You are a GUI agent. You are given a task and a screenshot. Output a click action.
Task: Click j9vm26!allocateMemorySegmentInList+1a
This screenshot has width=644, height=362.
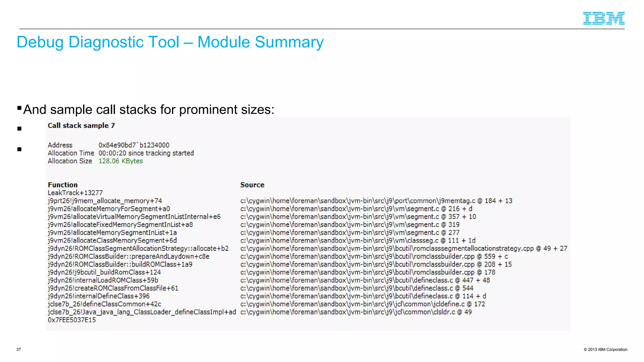coord(112,233)
